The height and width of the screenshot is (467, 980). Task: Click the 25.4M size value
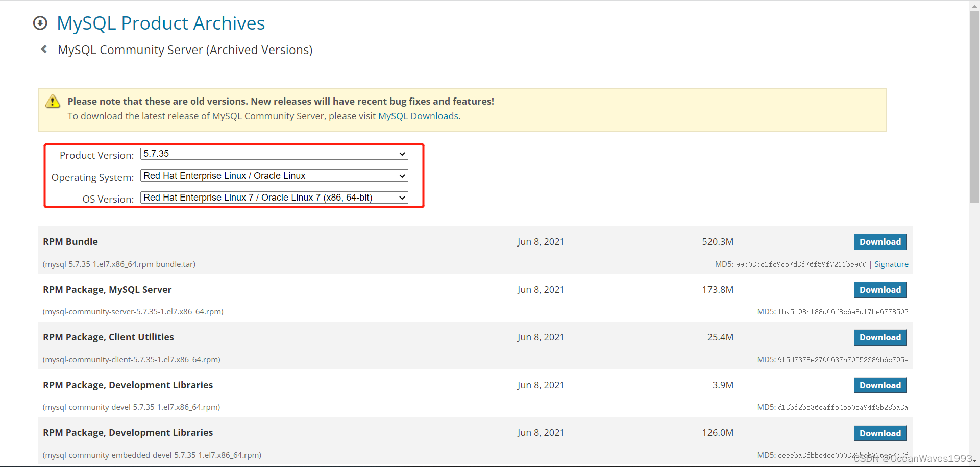point(720,337)
